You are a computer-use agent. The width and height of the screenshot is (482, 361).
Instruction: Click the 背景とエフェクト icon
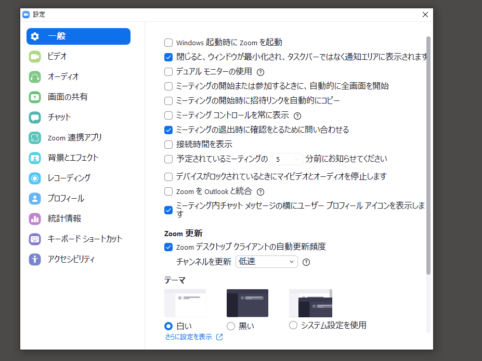(x=35, y=158)
